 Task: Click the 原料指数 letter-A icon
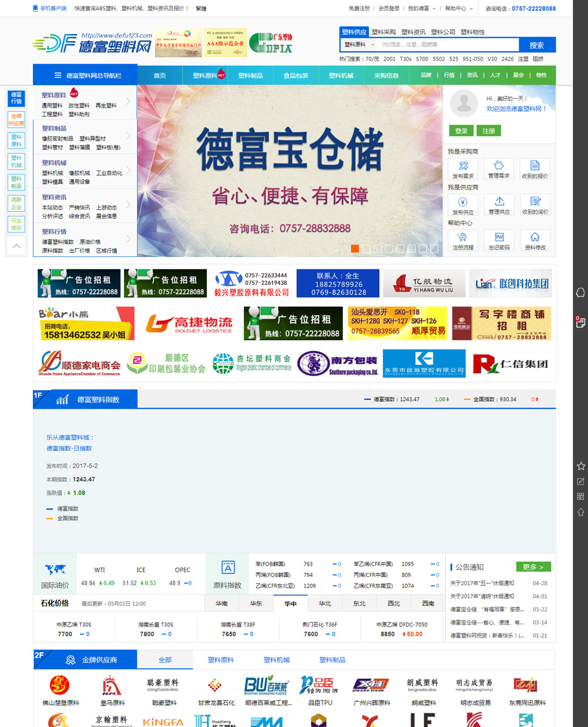(228, 568)
